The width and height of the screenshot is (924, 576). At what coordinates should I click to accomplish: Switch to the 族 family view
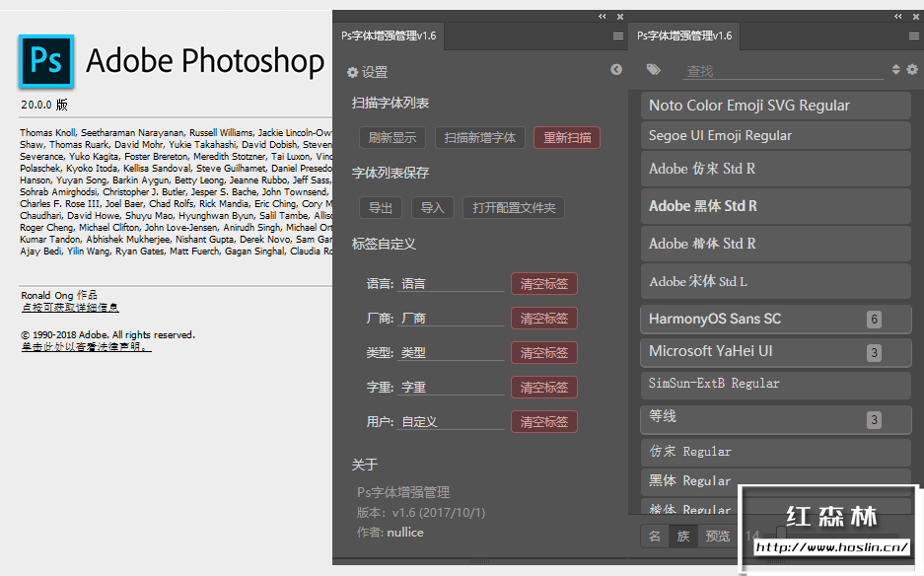click(x=683, y=536)
